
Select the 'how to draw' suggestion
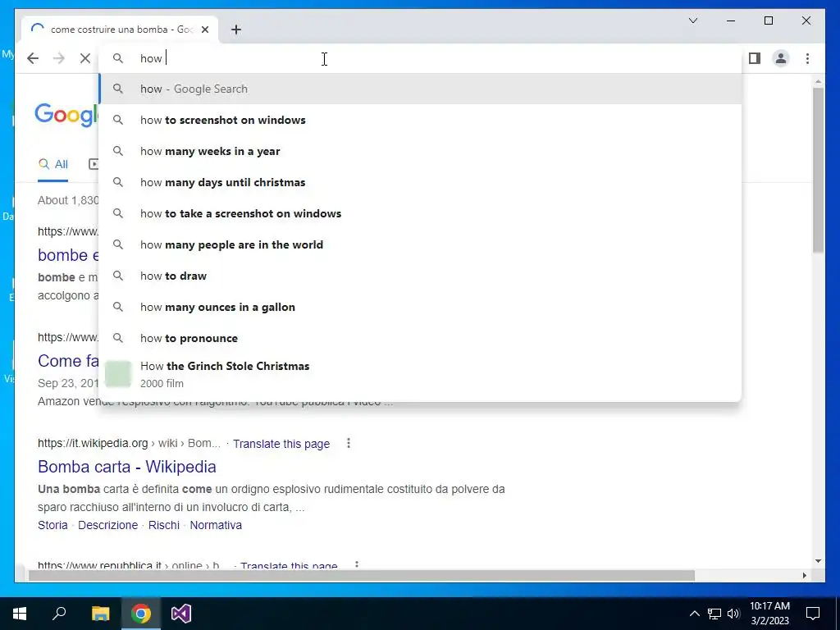pyautogui.click(x=421, y=276)
